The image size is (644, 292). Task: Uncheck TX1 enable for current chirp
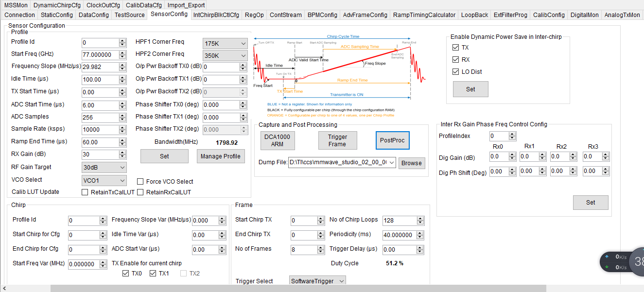tap(153, 274)
